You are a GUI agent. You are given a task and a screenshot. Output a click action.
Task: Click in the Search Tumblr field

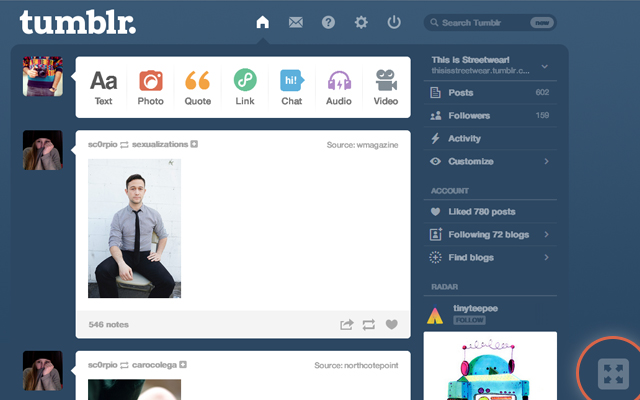[x=490, y=22]
